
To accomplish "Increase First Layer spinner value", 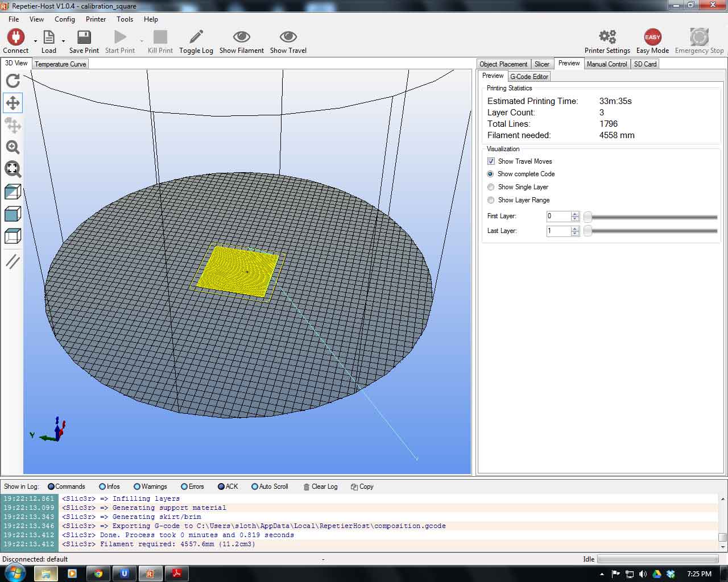I will click(575, 214).
